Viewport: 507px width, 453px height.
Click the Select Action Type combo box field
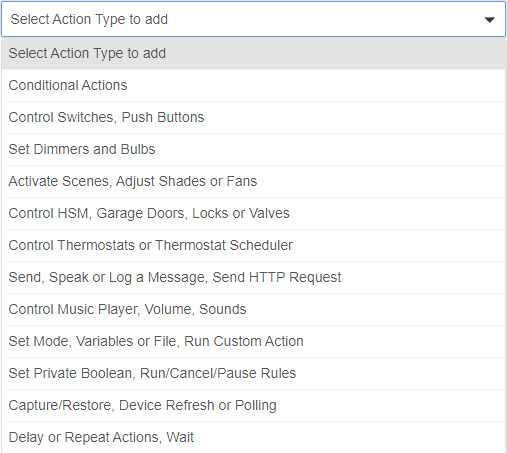pyautogui.click(x=253, y=19)
